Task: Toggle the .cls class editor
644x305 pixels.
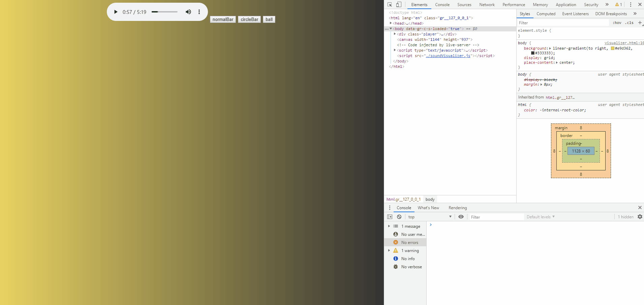Action: coord(629,23)
